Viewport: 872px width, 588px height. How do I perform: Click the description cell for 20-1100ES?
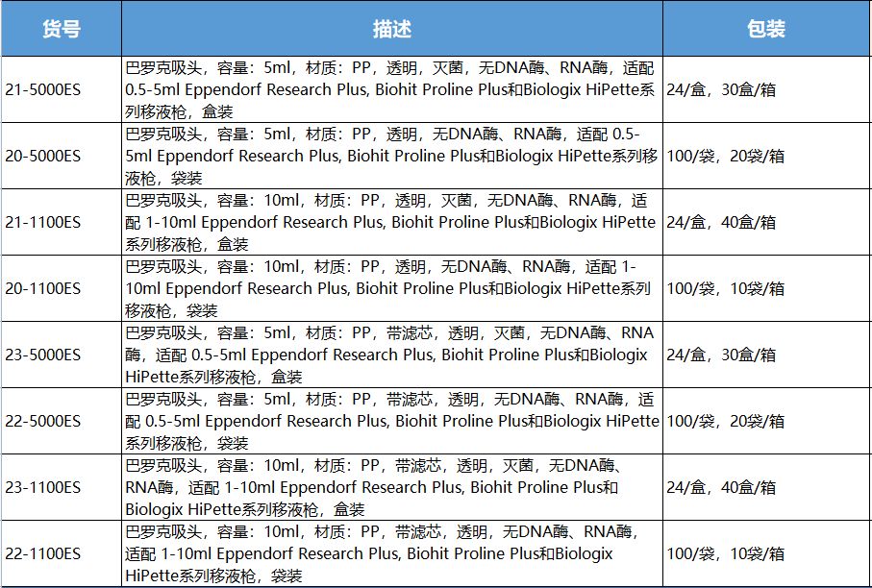(391, 288)
